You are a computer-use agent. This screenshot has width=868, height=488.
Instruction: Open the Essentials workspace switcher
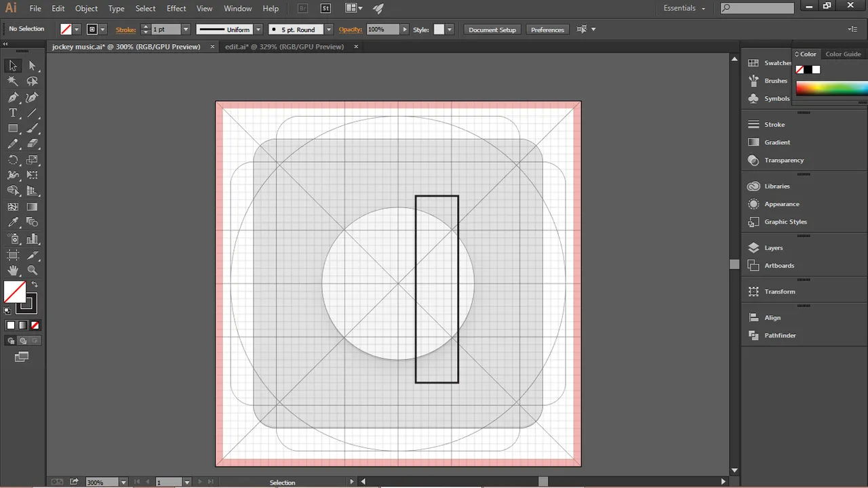pos(684,8)
